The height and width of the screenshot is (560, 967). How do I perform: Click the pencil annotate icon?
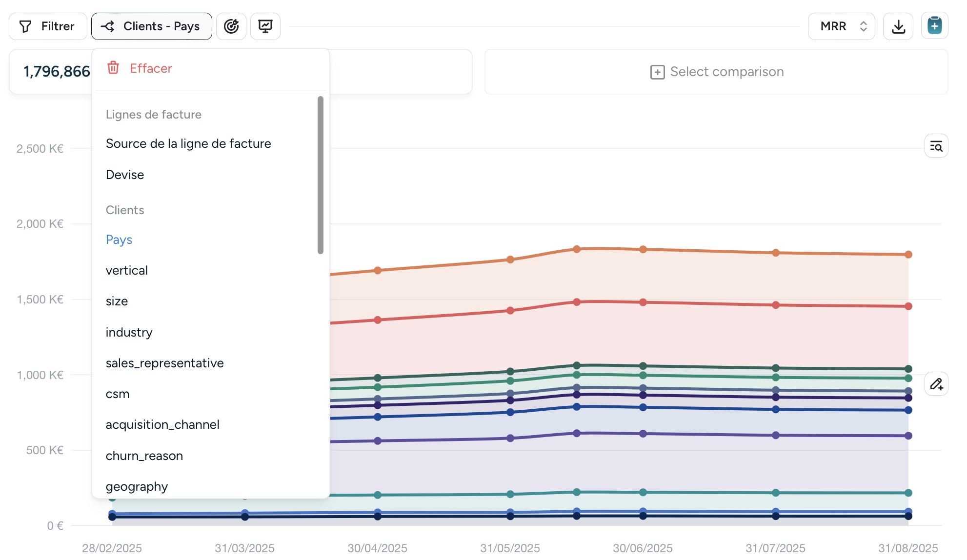pyautogui.click(x=936, y=384)
